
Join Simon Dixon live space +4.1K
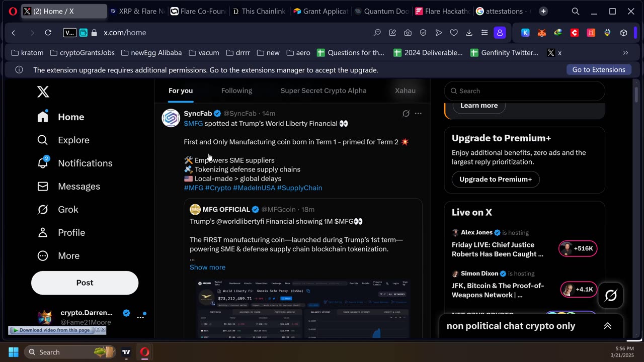(x=579, y=290)
